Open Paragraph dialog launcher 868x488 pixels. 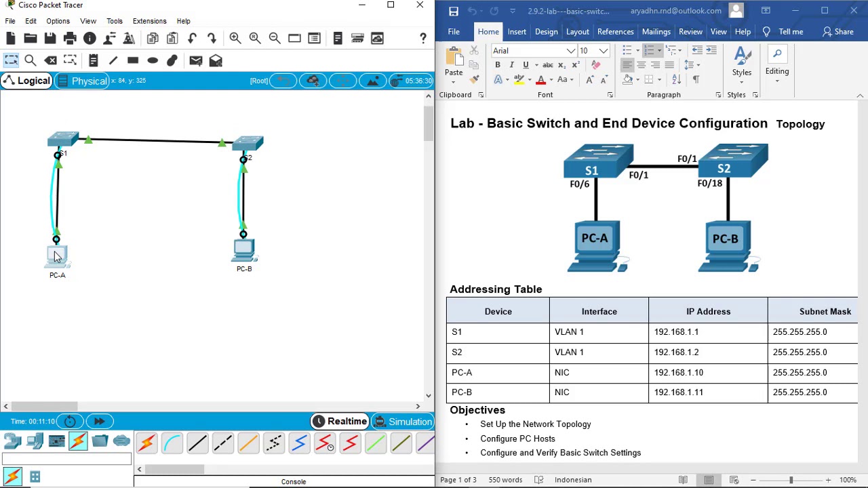click(x=718, y=95)
